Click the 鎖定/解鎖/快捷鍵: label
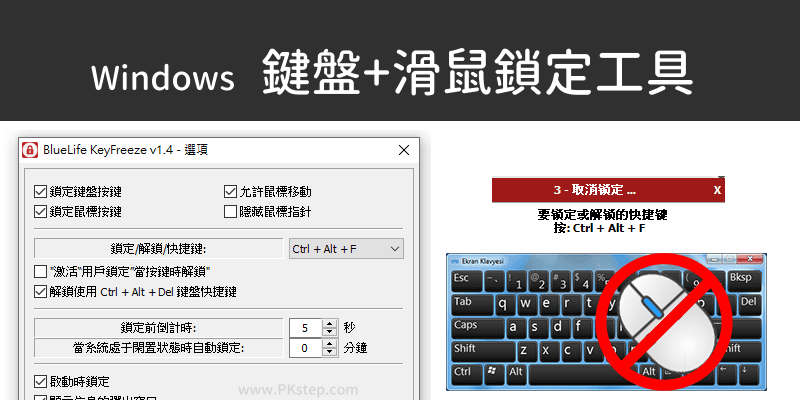The height and width of the screenshot is (400, 800). click(161, 249)
